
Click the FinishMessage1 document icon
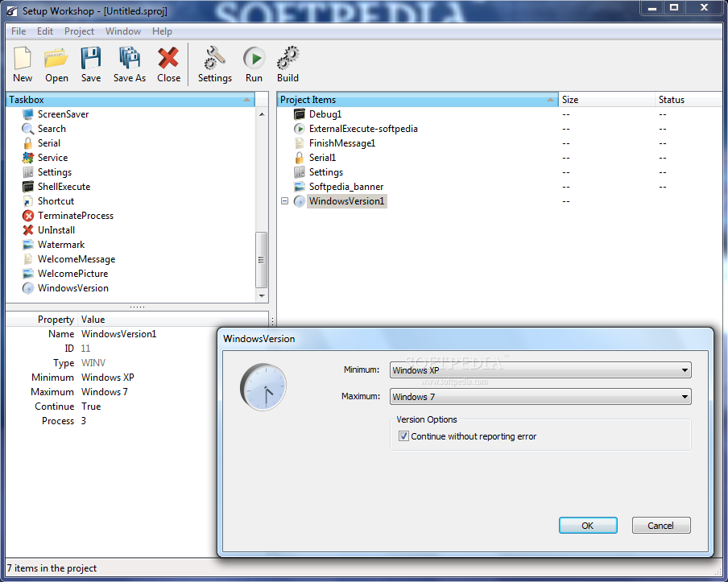pos(300,143)
